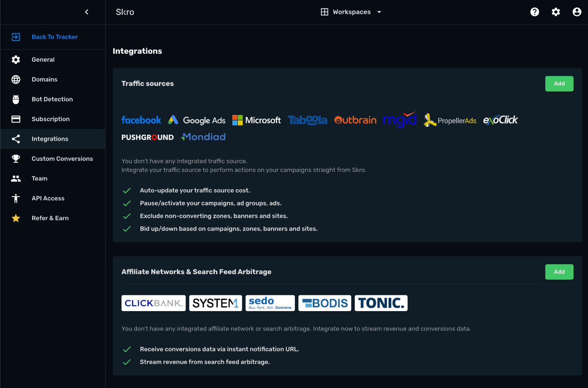
Task: Click the ExoClick logo
Action: [501, 120]
